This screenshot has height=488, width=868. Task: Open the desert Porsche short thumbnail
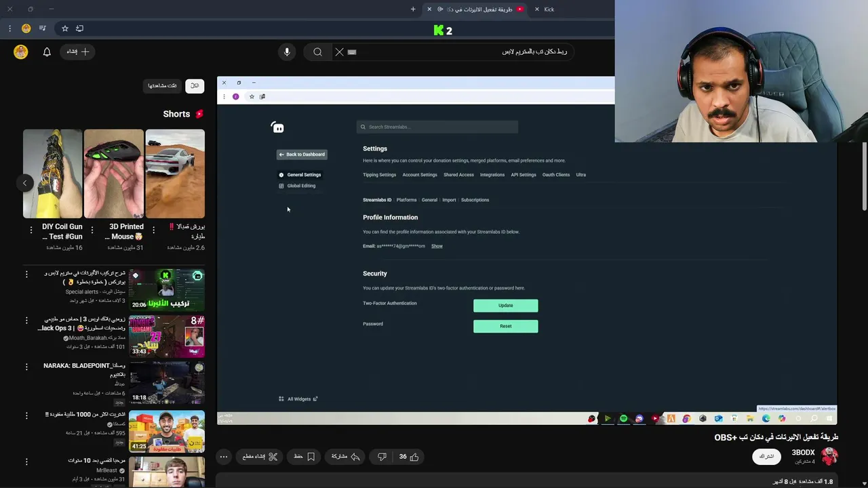click(x=175, y=174)
